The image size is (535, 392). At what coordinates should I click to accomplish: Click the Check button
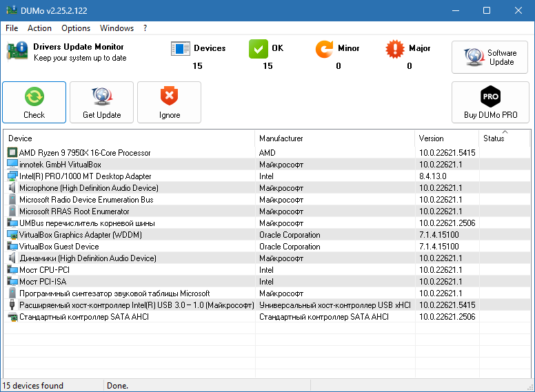click(34, 102)
